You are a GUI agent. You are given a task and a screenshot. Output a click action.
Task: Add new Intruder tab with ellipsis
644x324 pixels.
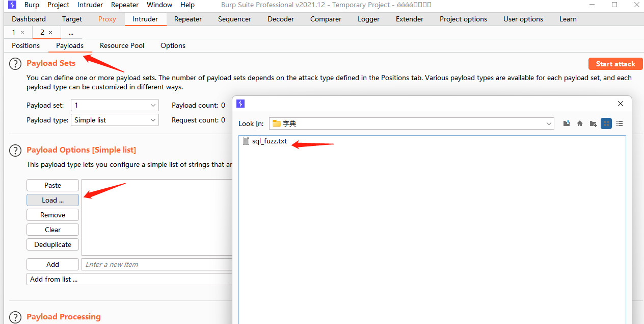[x=71, y=32]
